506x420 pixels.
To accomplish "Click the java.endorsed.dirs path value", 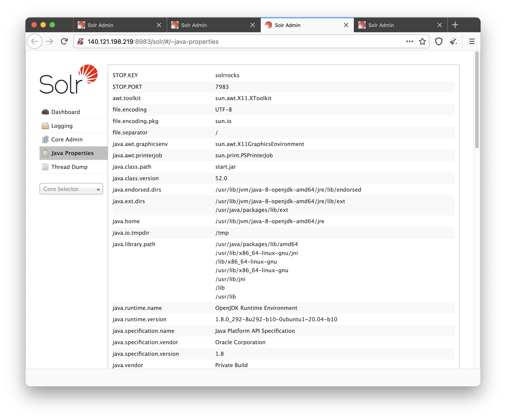I will (x=288, y=190).
